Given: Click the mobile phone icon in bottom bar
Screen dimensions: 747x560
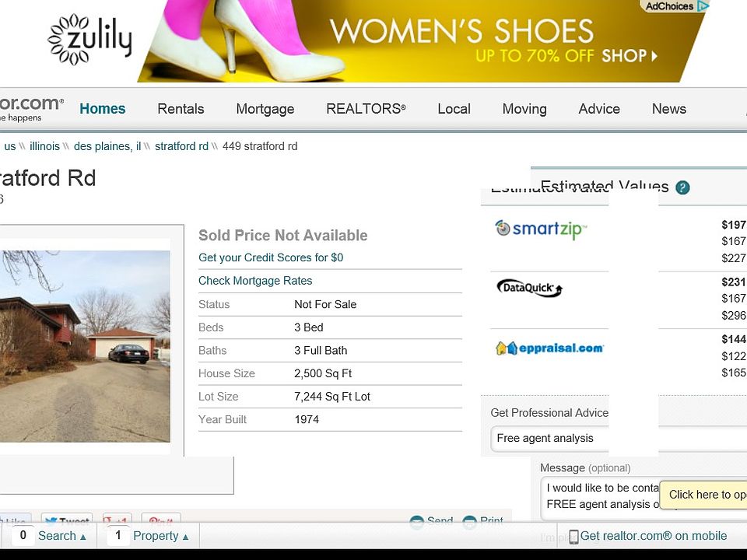Looking at the screenshot, I should point(573,537).
